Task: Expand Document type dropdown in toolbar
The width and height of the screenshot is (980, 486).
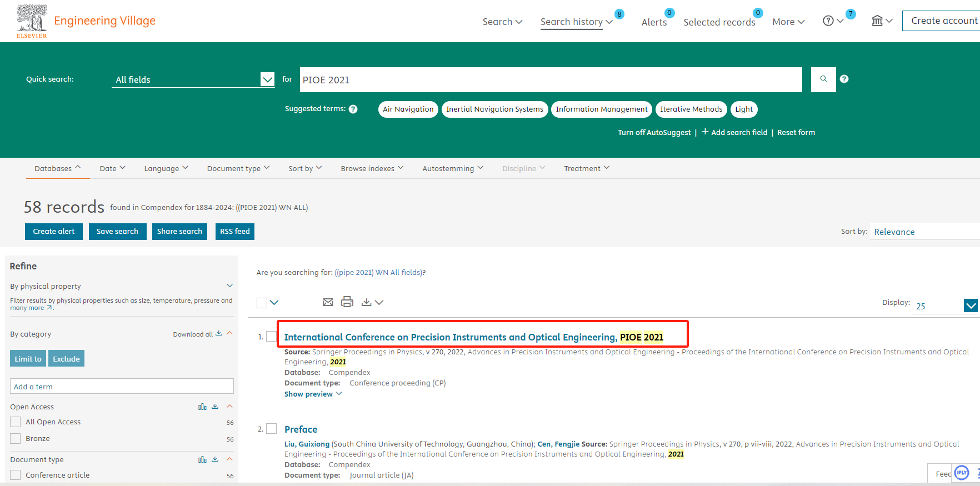Action: point(238,168)
